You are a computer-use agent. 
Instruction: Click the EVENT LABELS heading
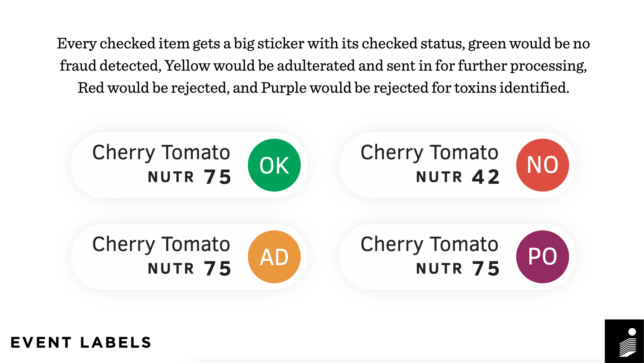coord(81,343)
